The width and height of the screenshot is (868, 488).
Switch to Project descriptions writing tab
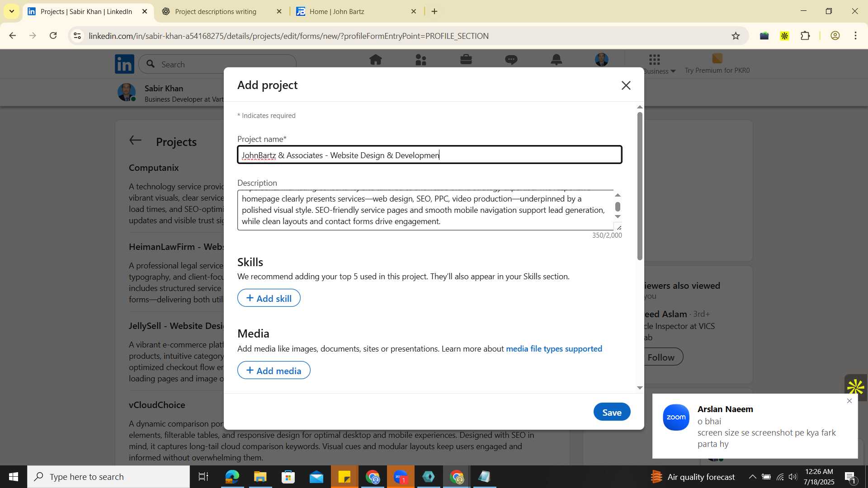(216, 12)
